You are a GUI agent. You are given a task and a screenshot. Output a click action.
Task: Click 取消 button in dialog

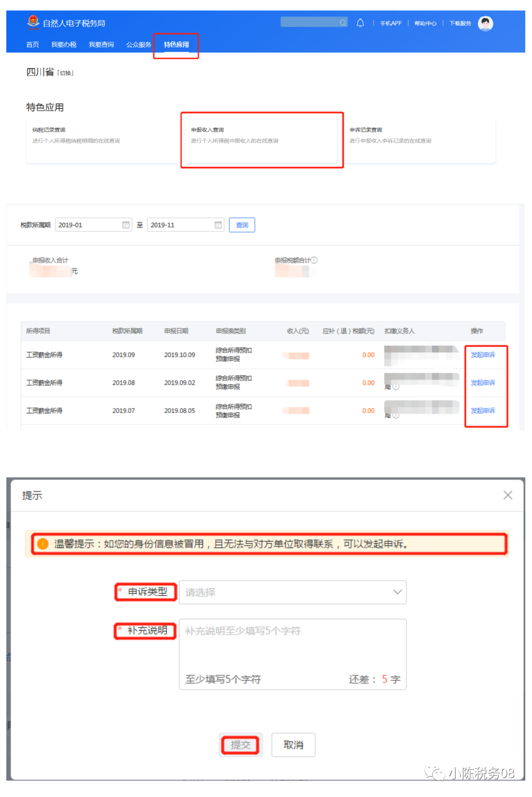click(294, 745)
